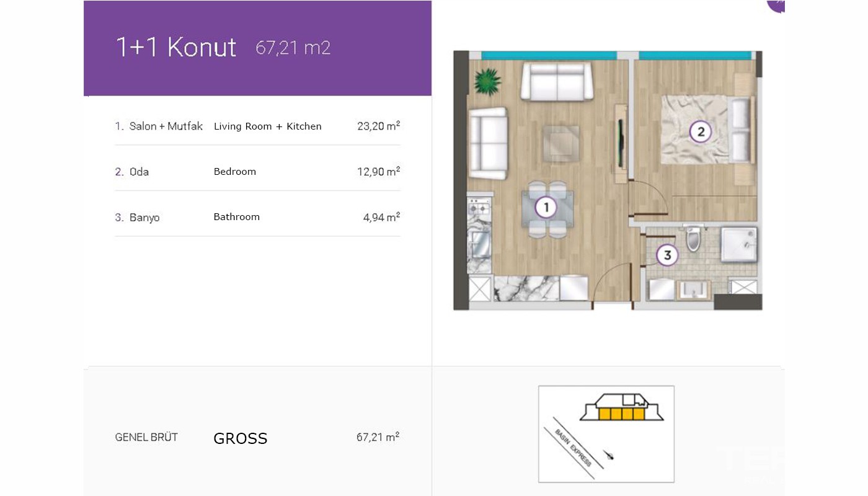The image size is (868, 496).
Task: Click the shower tray in the bathroom
Action: click(x=739, y=244)
